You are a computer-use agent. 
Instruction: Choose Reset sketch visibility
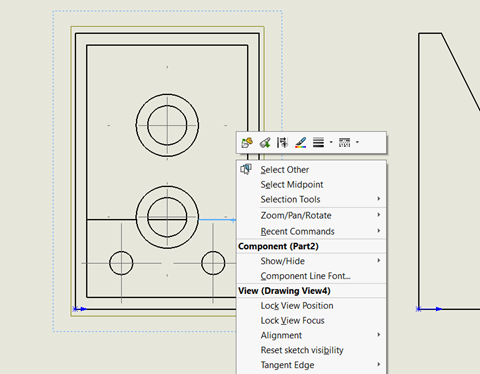point(302,350)
